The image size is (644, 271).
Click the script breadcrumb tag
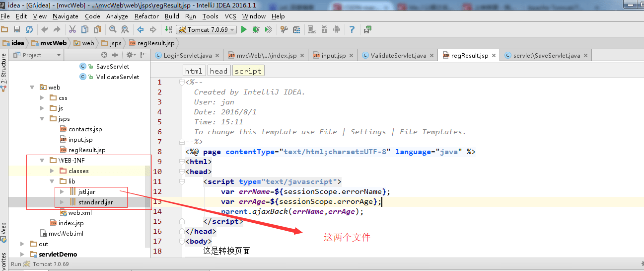pyautogui.click(x=248, y=71)
